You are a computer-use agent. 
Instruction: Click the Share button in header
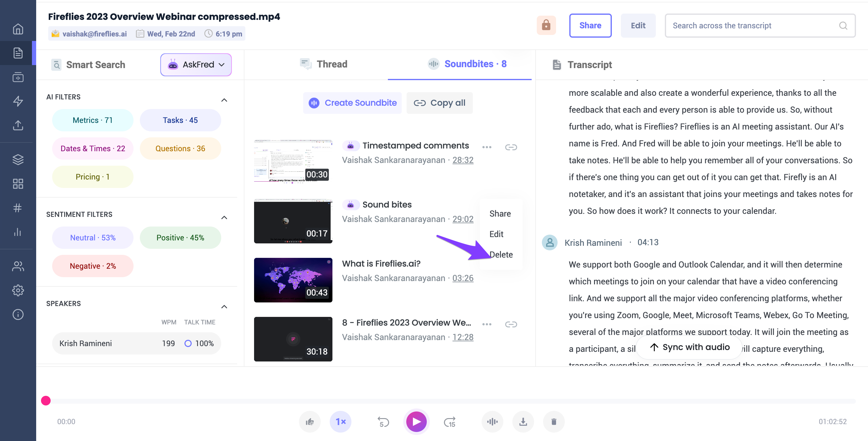coord(590,25)
